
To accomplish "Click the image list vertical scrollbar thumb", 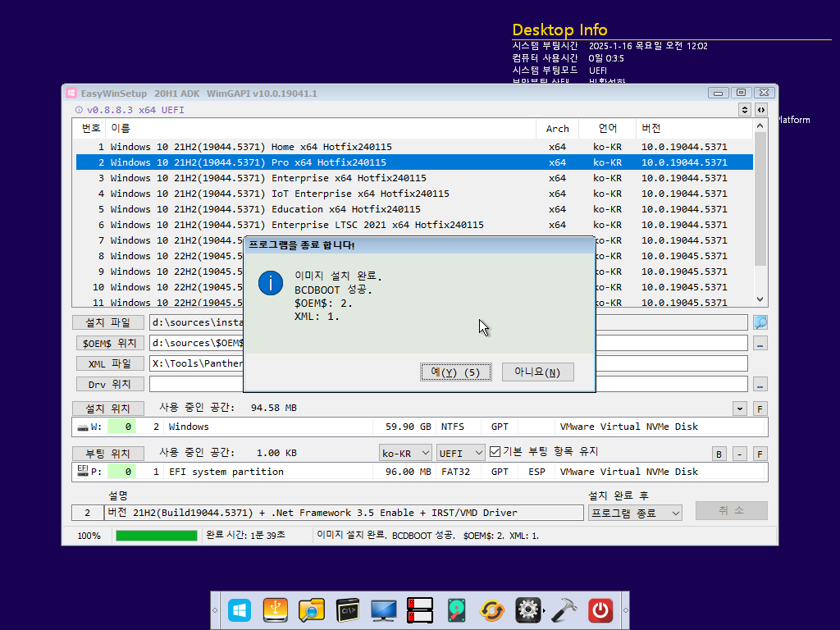I will [x=760, y=199].
